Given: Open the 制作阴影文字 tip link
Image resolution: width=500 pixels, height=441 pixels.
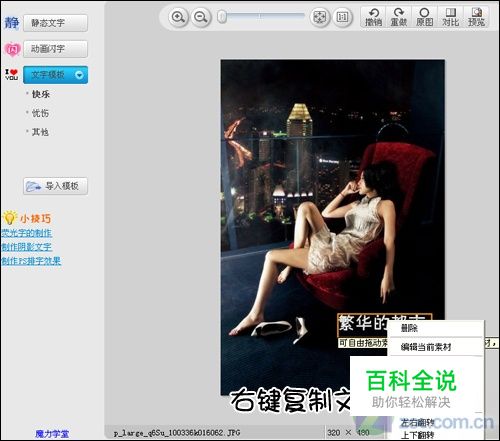Looking at the screenshot, I should 27,247.
